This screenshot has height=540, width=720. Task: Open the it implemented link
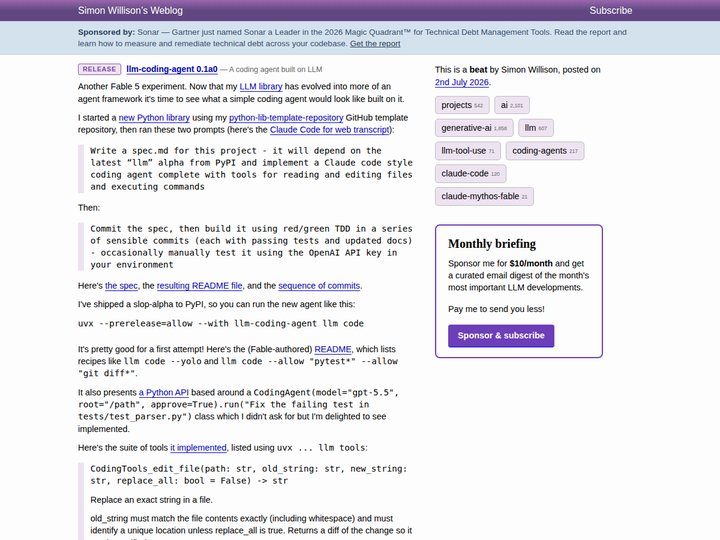click(198, 447)
